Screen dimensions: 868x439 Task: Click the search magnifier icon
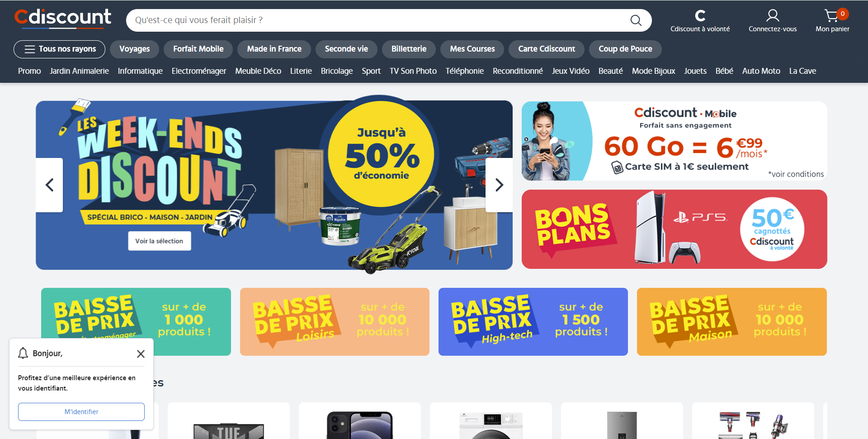pyautogui.click(x=636, y=20)
